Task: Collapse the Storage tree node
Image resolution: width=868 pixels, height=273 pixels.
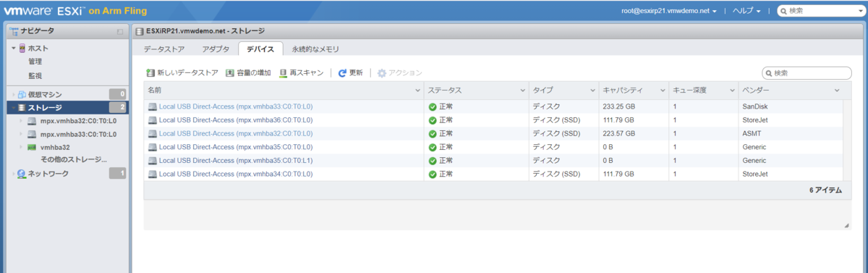Action: [x=13, y=108]
